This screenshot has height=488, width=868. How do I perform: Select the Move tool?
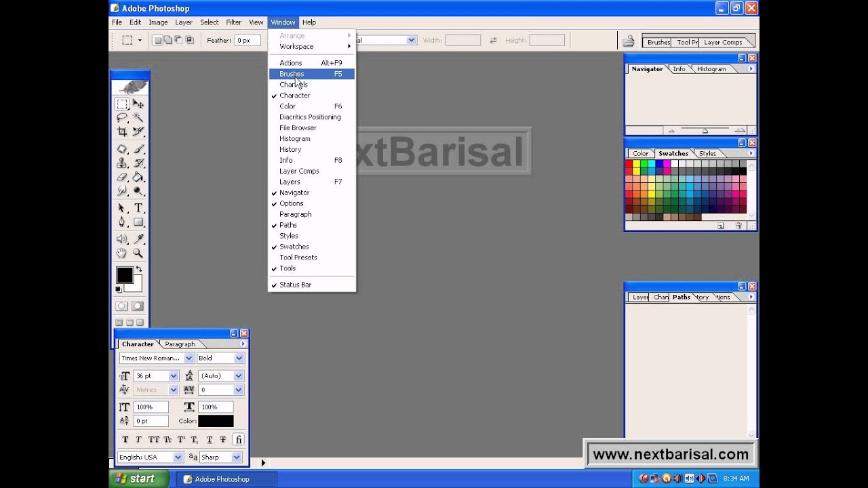pyautogui.click(x=138, y=104)
